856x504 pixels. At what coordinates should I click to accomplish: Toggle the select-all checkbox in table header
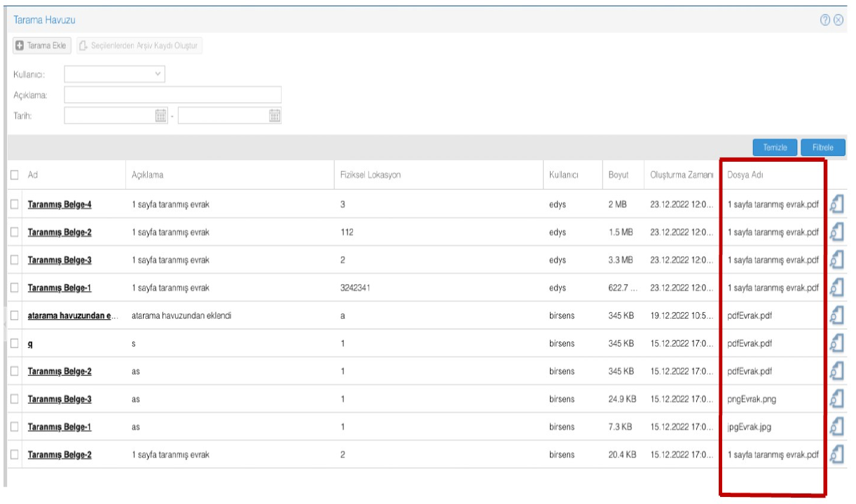click(x=14, y=175)
